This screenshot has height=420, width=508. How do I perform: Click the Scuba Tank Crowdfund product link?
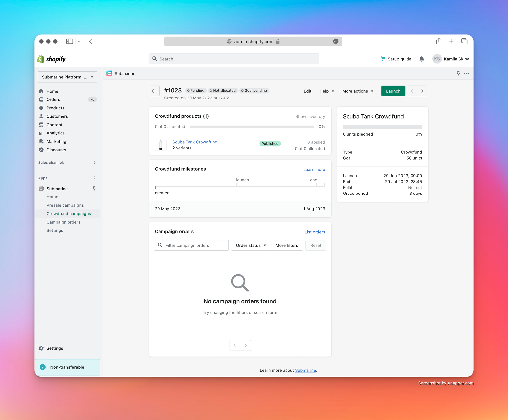(194, 141)
